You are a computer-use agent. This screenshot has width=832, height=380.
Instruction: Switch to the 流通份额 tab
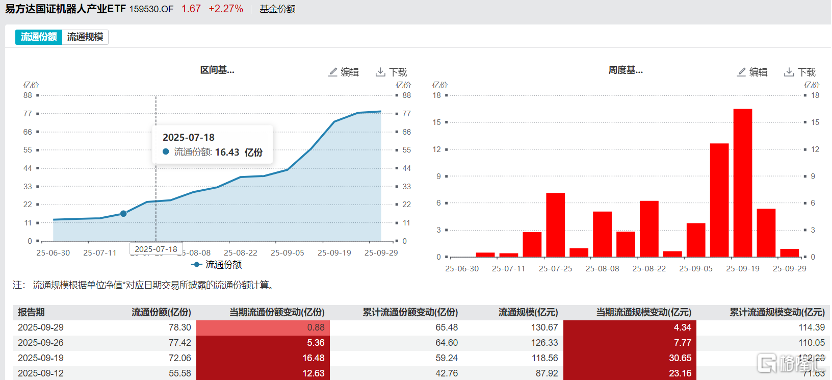click(38, 37)
